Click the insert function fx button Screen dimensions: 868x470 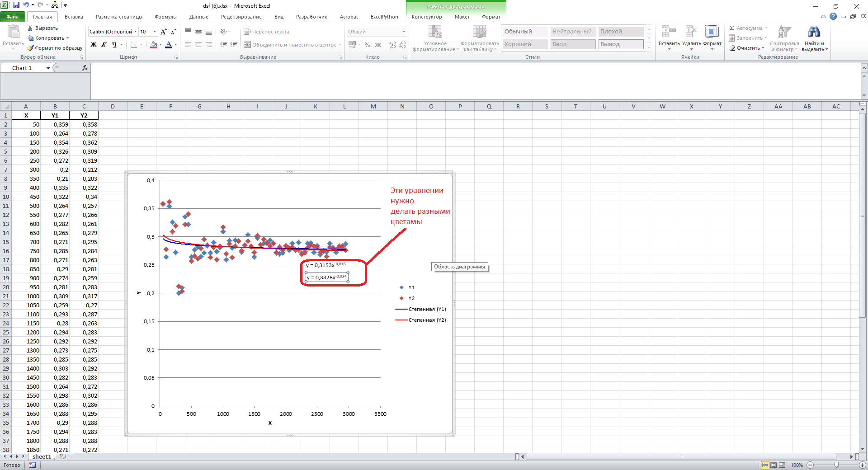(85, 68)
